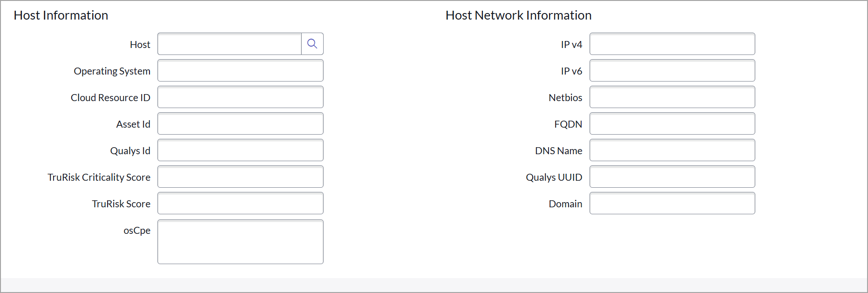Click the Operating System label
Screen dimensions: 868x293
tap(112, 71)
